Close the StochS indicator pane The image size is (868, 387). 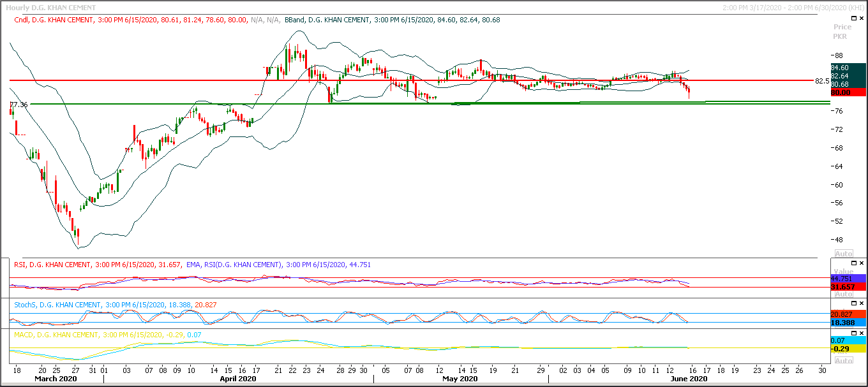pyautogui.click(x=861, y=303)
